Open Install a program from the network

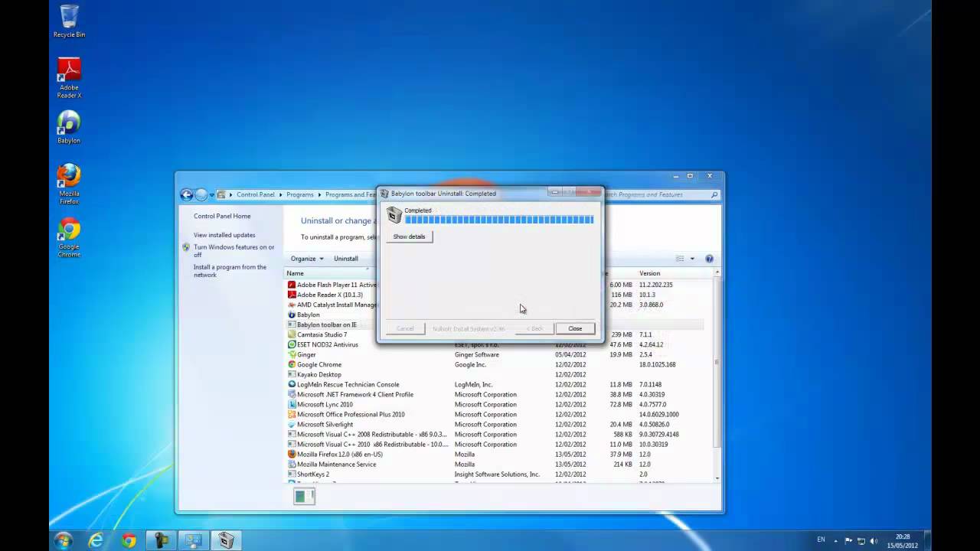pos(230,271)
